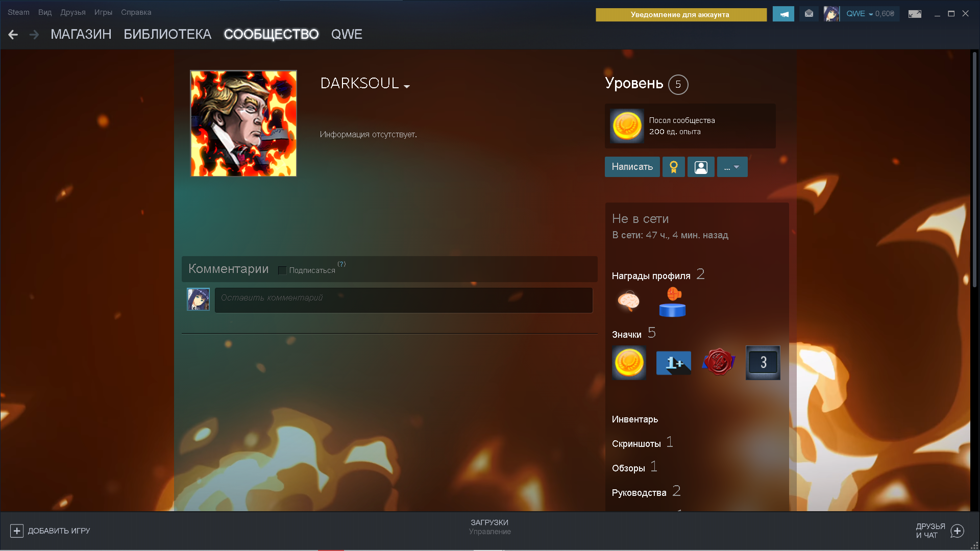Viewport: 980px width, 551px height.
Task: Open the Steam menu
Action: pyautogui.click(x=18, y=12)
